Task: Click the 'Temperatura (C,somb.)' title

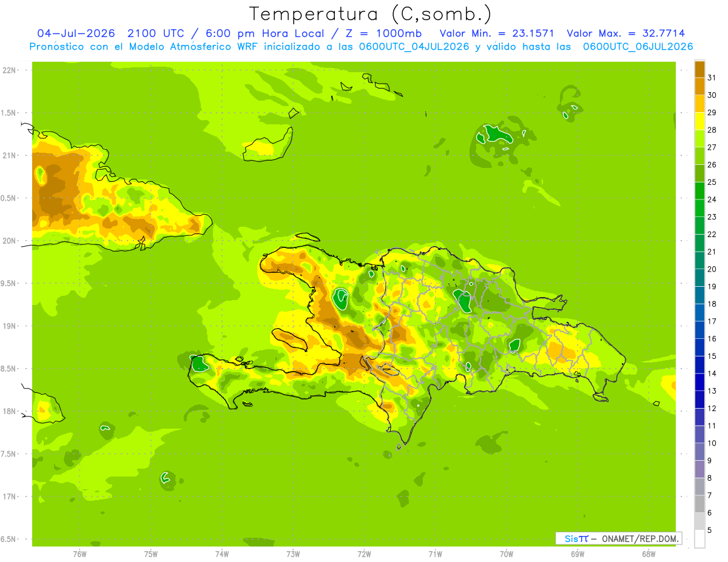Action: [370, 14]
